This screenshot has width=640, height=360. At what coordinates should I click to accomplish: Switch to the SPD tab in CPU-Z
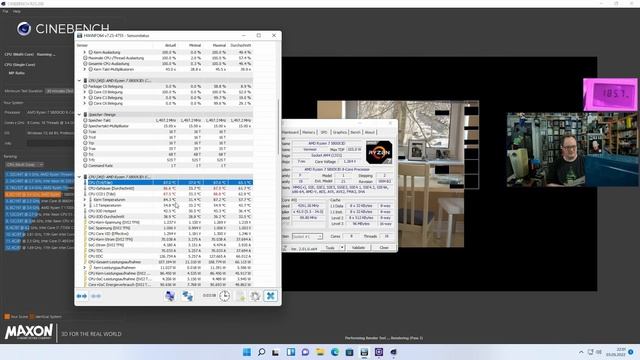[x=324, y=132]
